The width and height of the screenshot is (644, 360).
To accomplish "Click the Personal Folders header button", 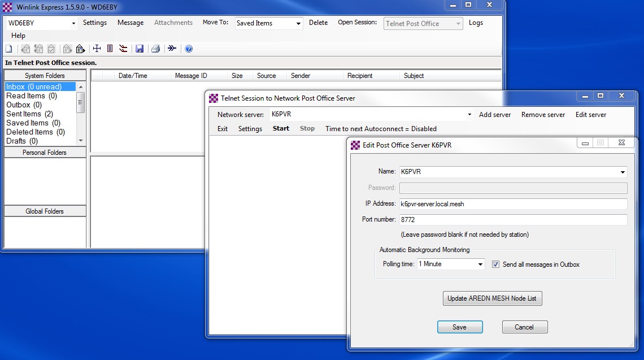I will (45, 153).
